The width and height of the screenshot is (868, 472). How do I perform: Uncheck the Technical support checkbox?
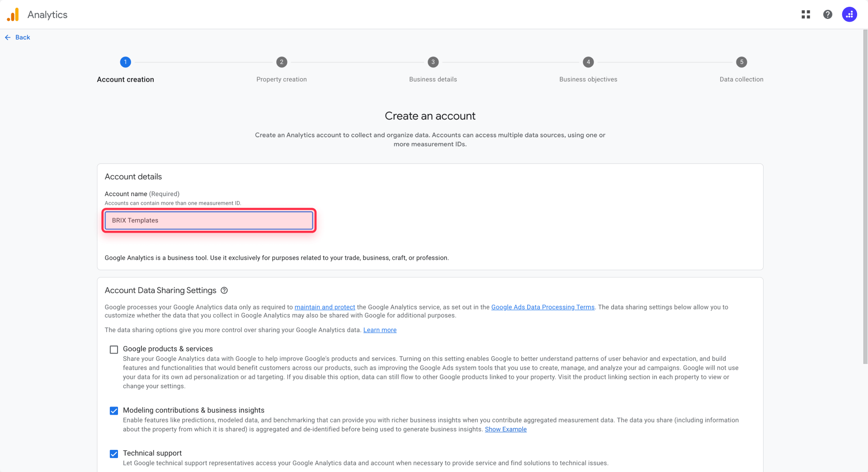click(113, 453)
